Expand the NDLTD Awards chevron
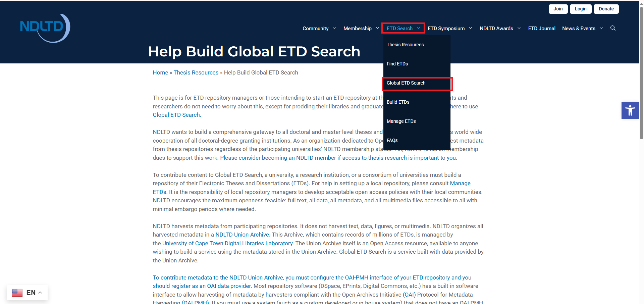Screen dimensions: 644x304 pyautogui.click(x=519, y=28)
